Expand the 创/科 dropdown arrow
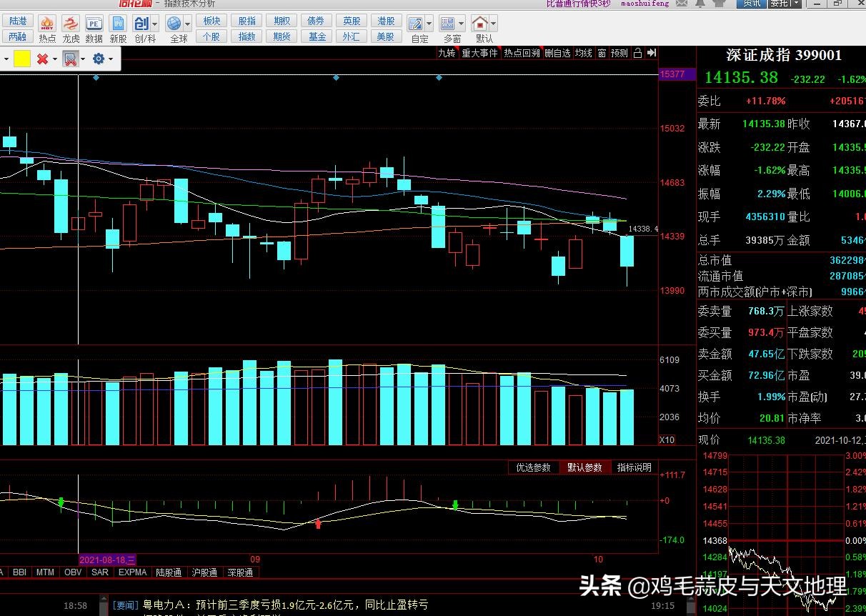The height and width of the screenshot is (616, 866). (155, 24)
